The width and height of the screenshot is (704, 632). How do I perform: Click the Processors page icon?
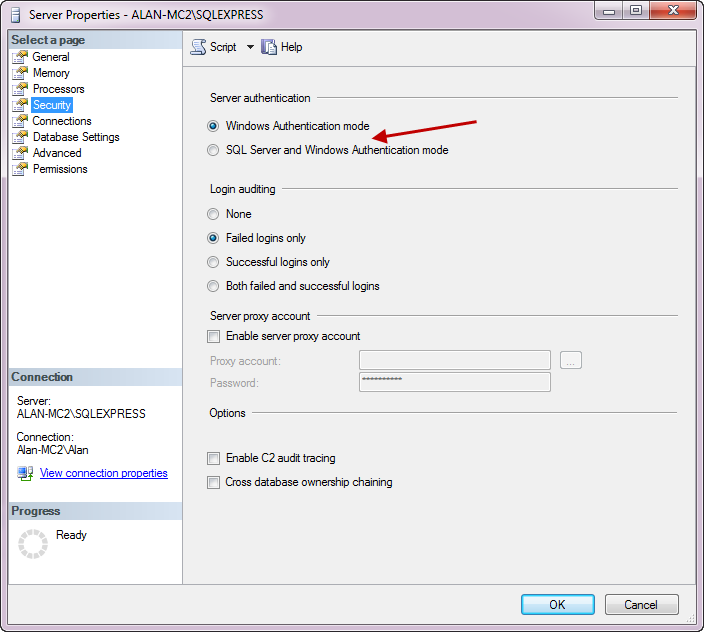pyautogui.click(x=19, y=89)
